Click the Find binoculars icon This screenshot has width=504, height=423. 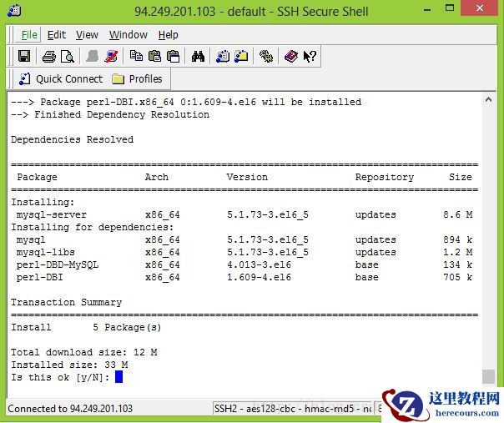[198, 57]
